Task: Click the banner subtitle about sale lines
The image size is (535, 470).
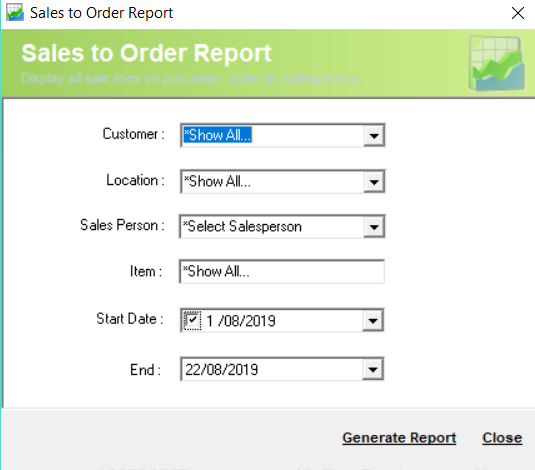Action: coord(190,79)
